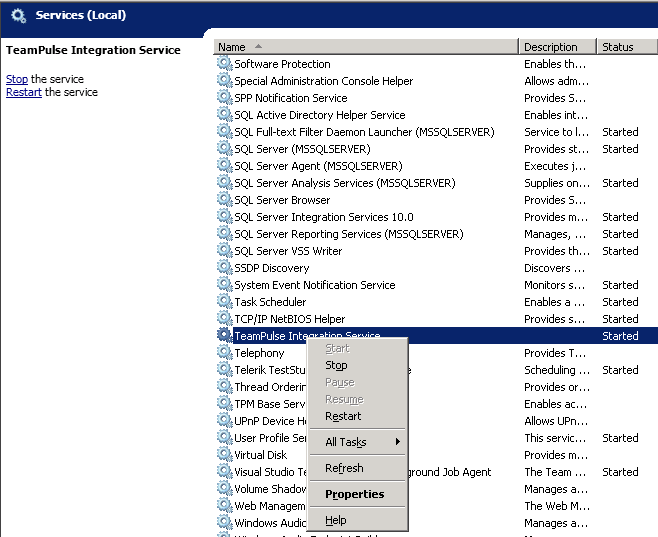Sort by the Status column header
The image size is (658, 537).
[x=627, y=47]
